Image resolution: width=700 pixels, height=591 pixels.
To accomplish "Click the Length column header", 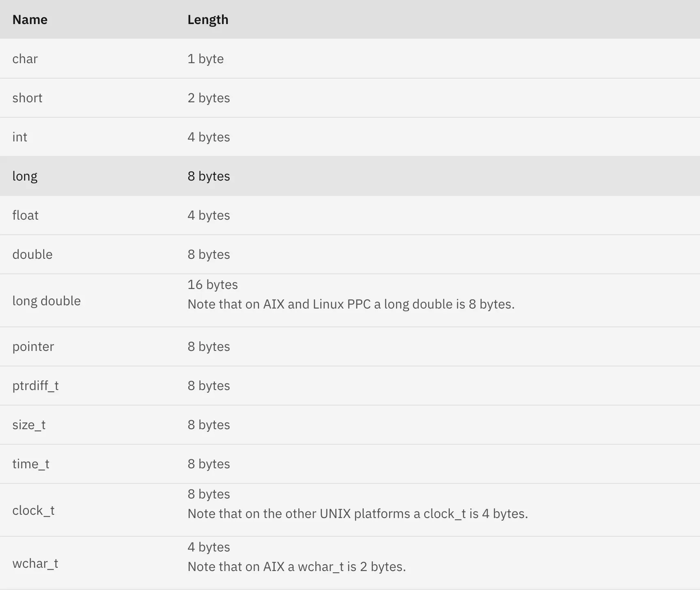I will coord(208,20).
